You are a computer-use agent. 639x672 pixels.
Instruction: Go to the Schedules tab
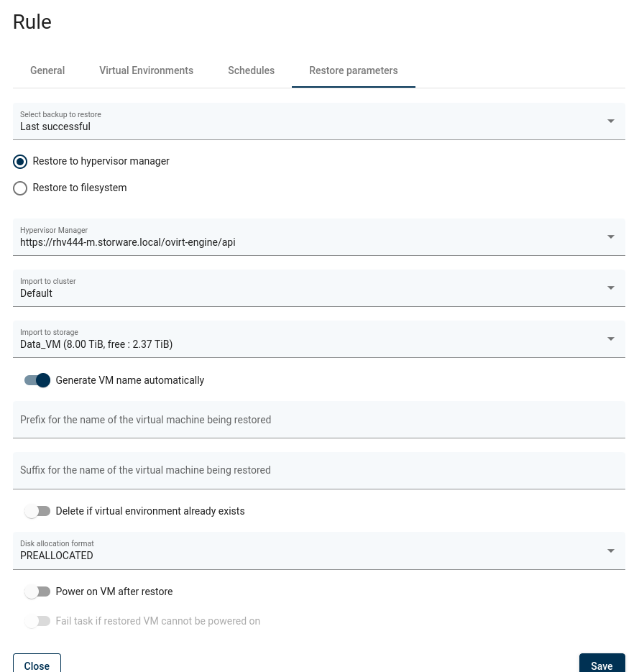point(251,70)
